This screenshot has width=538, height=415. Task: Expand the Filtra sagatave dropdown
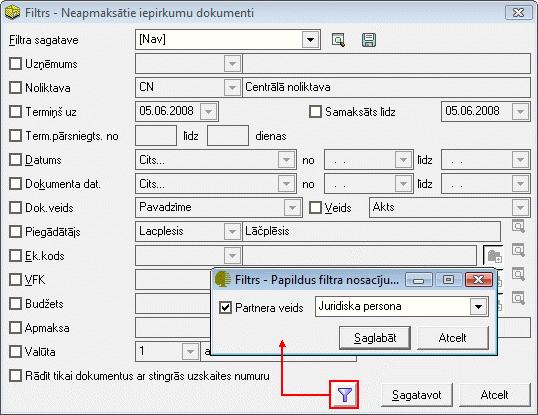point(311,40)
